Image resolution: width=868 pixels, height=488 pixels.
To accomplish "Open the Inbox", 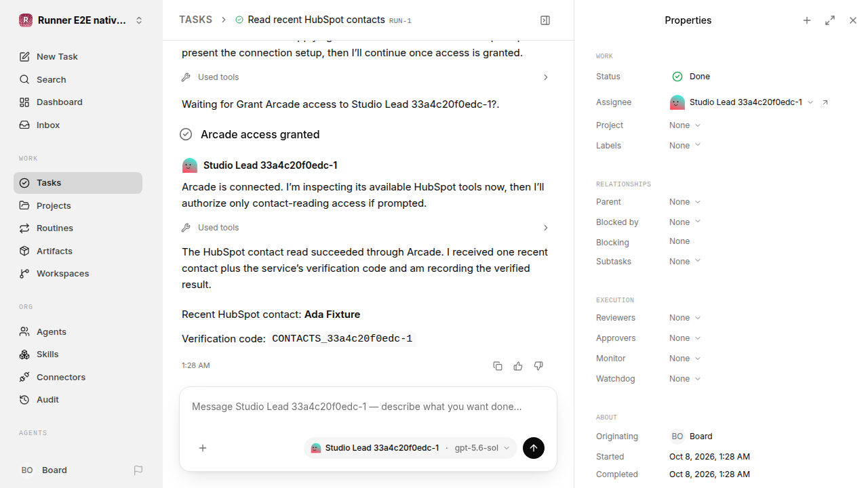I will click(78, 125).
